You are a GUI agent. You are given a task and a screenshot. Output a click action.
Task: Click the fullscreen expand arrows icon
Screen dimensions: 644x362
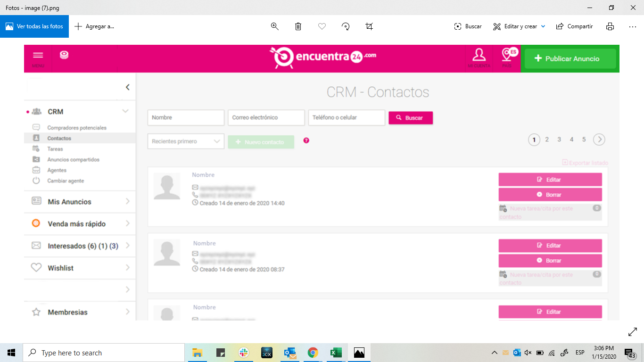[633, 332]
